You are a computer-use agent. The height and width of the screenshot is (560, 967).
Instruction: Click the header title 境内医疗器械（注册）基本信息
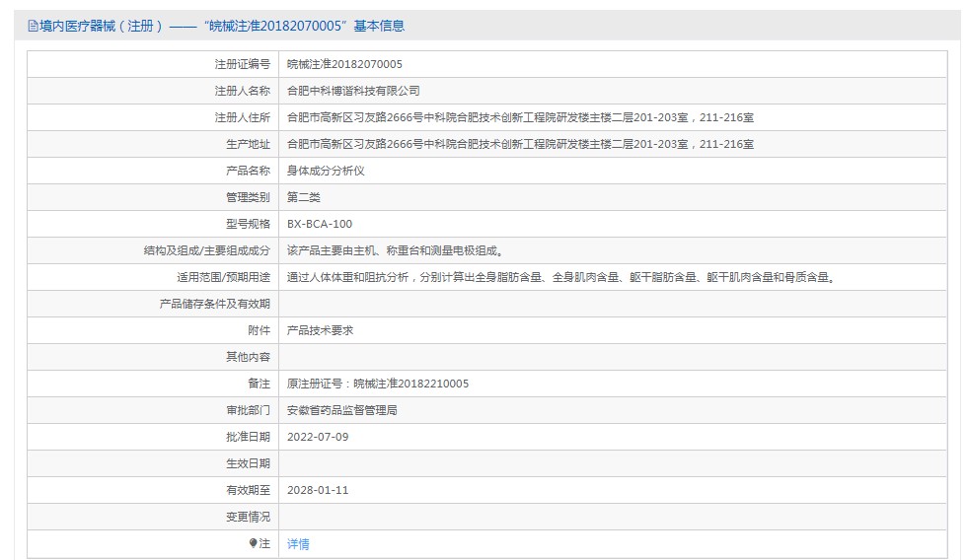[x=222, y=26]
